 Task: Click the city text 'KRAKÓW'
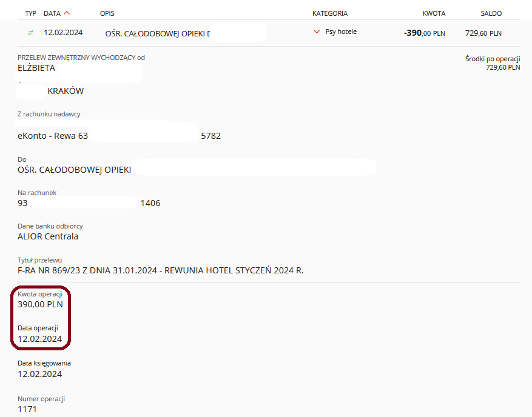click(66, 91)
